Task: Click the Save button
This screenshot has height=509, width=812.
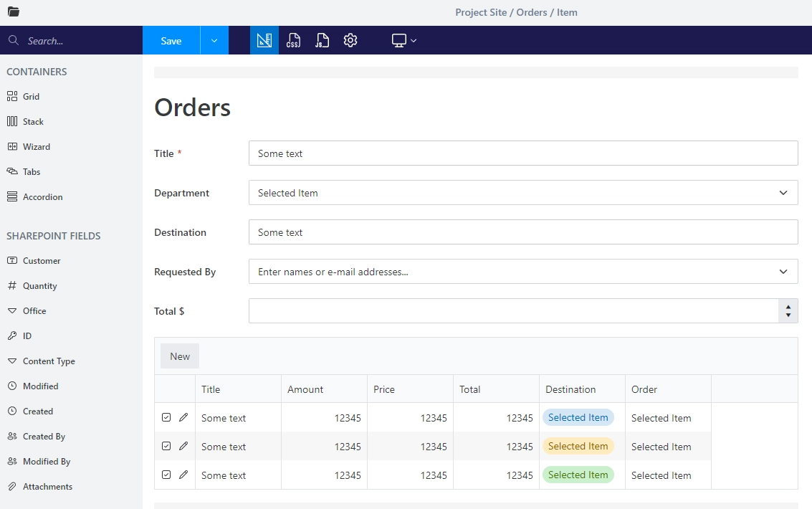Action: tap(171, 41)
